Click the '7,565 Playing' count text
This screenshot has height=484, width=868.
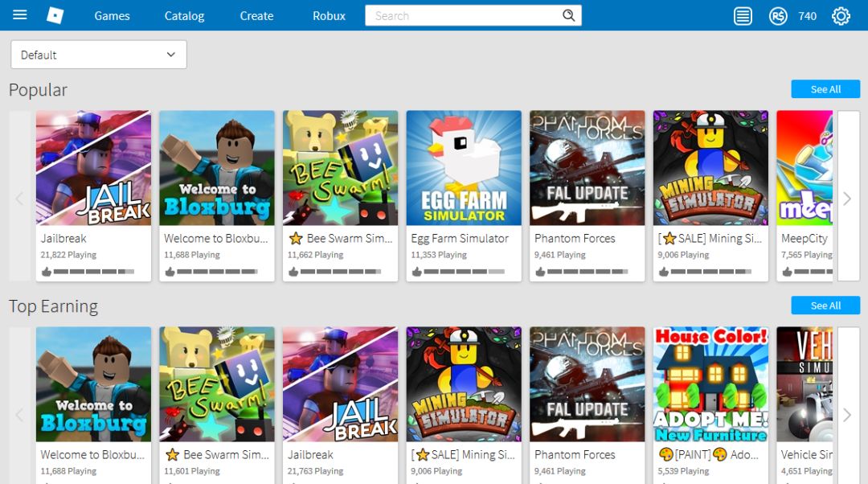click(x=807, y=255)
